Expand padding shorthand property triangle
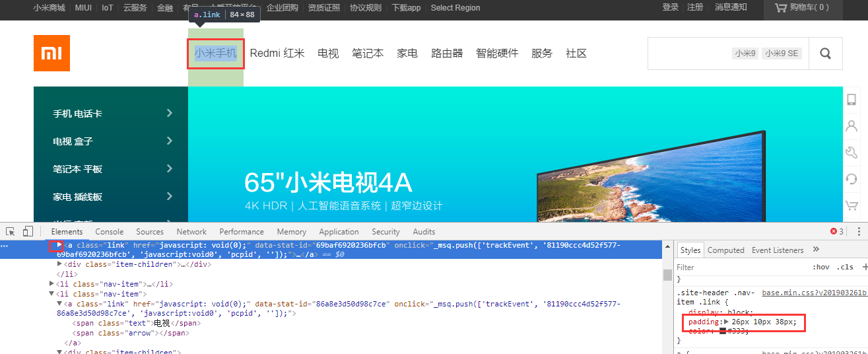 [x=726, y=322]
